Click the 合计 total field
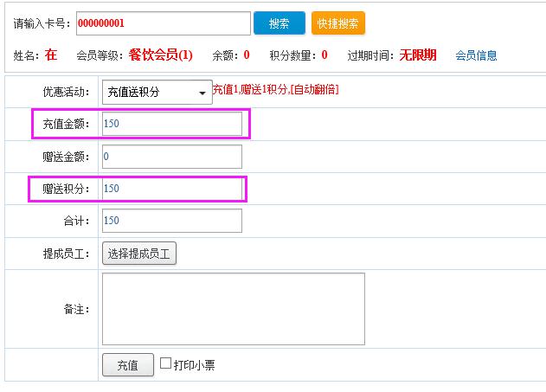This screenshot has height=392, width=546. [x=171, y=221]
